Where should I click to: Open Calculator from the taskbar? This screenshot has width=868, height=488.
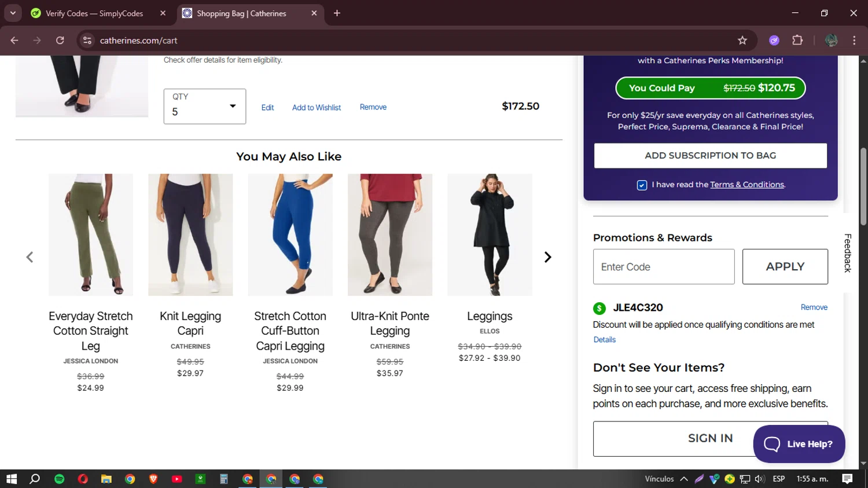pyautogui.click(x=223, y=479)
